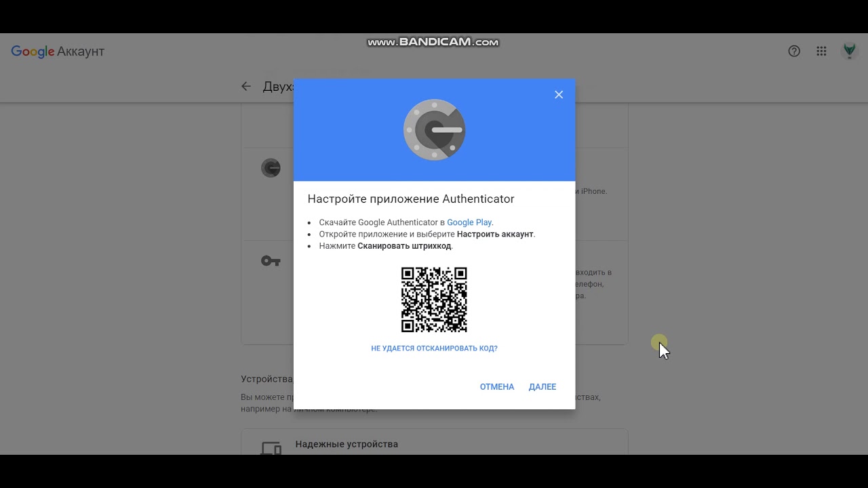Viewport: 868px width, 488px height.
Task: Open the Google apps grid icon
Action: 821,52
